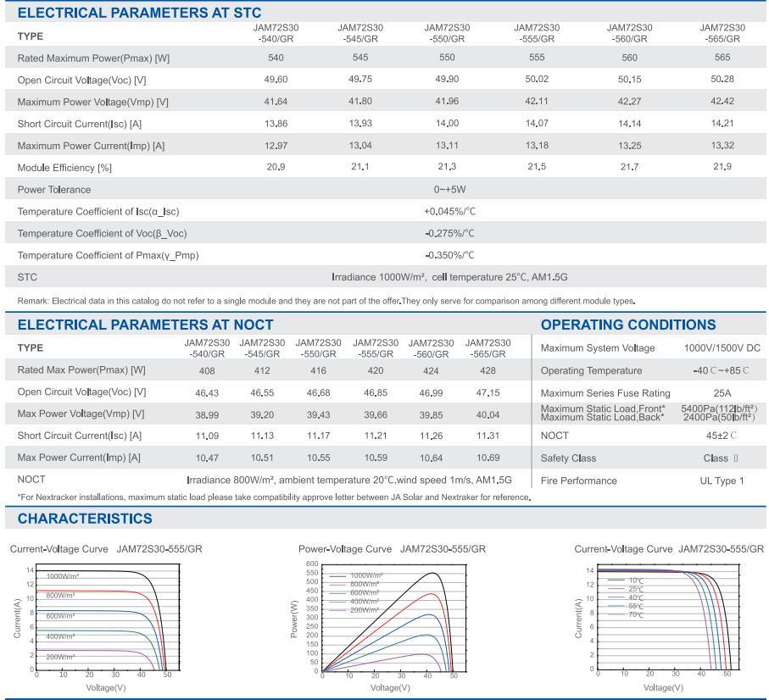769x700 pixels.
Task: Select the 1000V/1500V DC system voltage value
Action: click(722, 348)
